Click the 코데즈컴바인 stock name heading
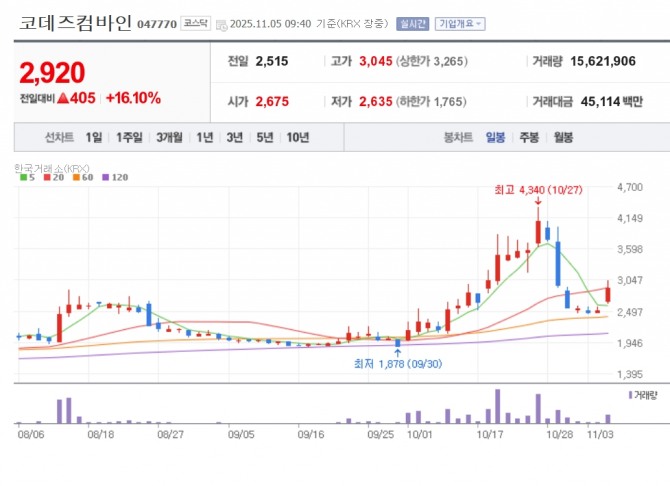 tap(75, 23)
